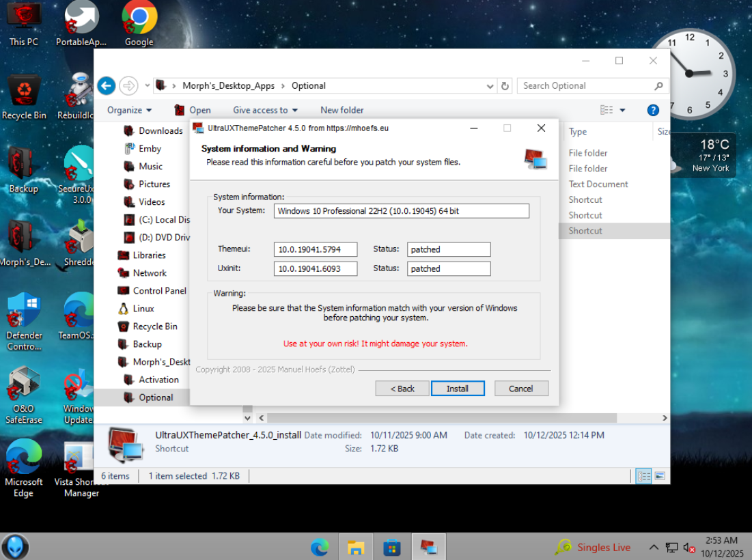Viewport: 752px width, 560px height.
Task: Open Microsoft Store on taskbar
Action: pos(392,547)
